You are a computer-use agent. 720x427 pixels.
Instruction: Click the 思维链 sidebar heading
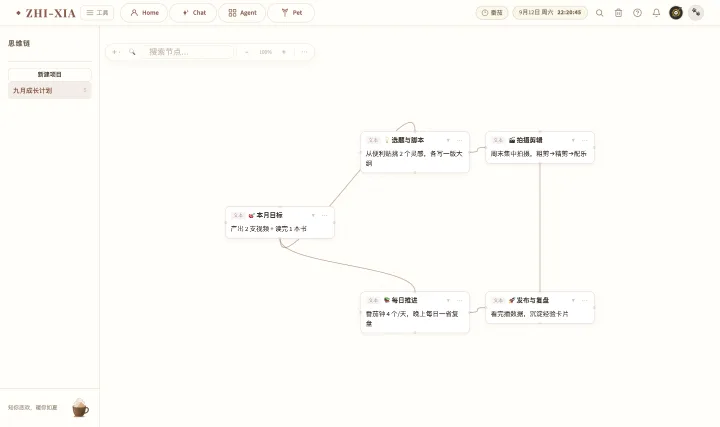pos(19,43)
